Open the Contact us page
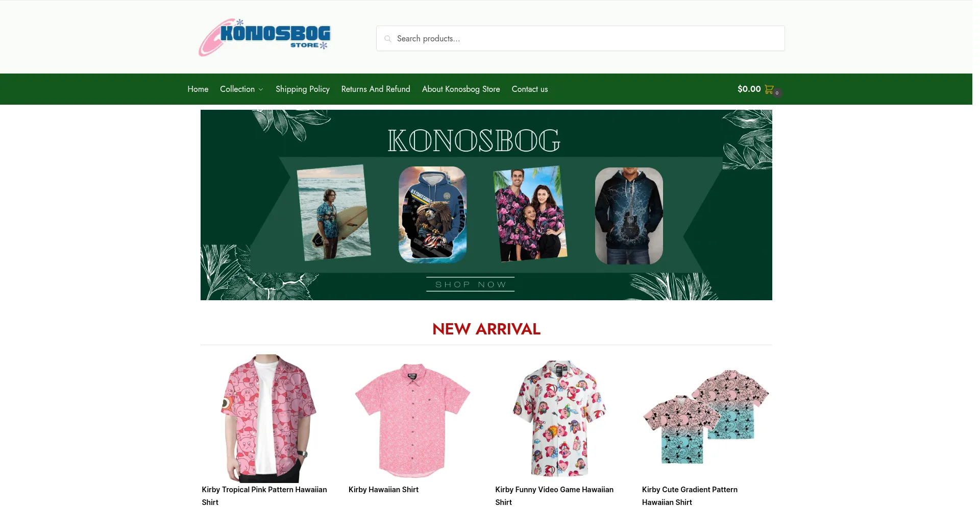The image size is (980, 507). (530, 89)
